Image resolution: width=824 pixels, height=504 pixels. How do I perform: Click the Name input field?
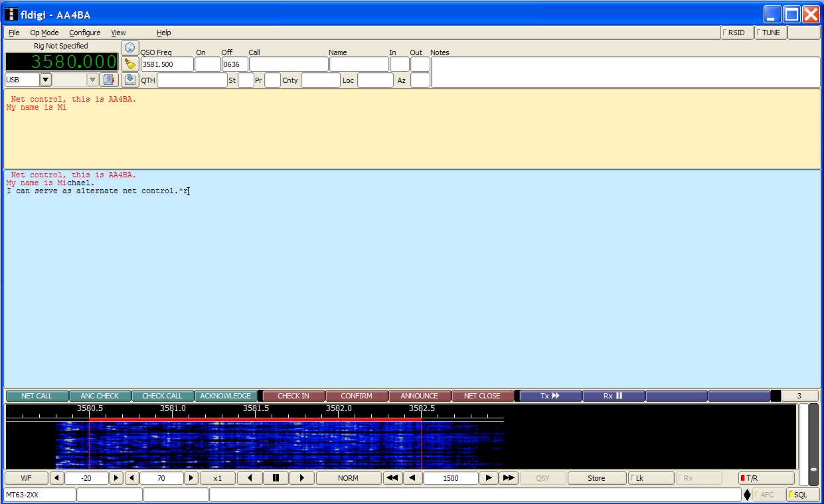(359, 64)
